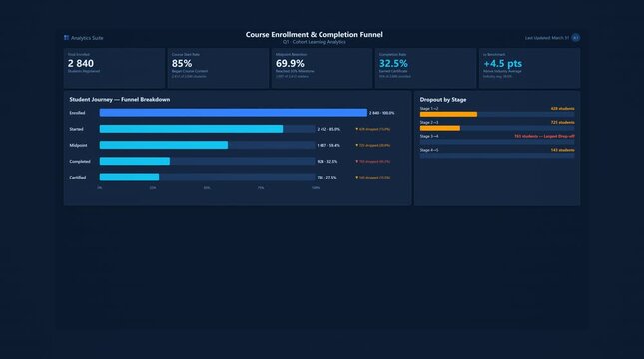This screenshot has height=359, width=644.
Task: Click the Stage 4→5 dropout bar track
Action: [x=497, y=156]
